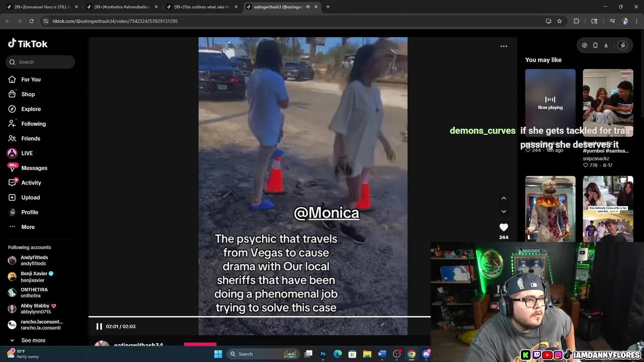Open the download desktop app icon
Screen dimensions: 644x362
[606, 45]
